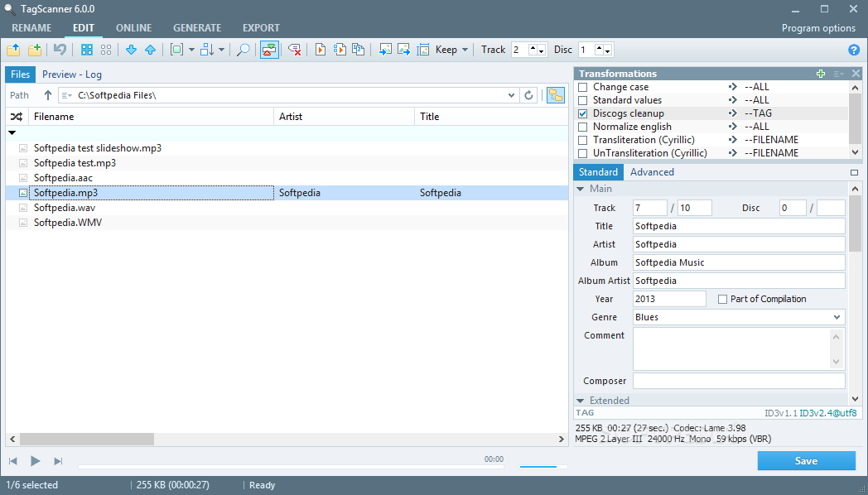Viewport: 868px width, 495px height.
Task: Enable Transliteration (Cyrillic) checkbox
Action: tap(582, 141)
